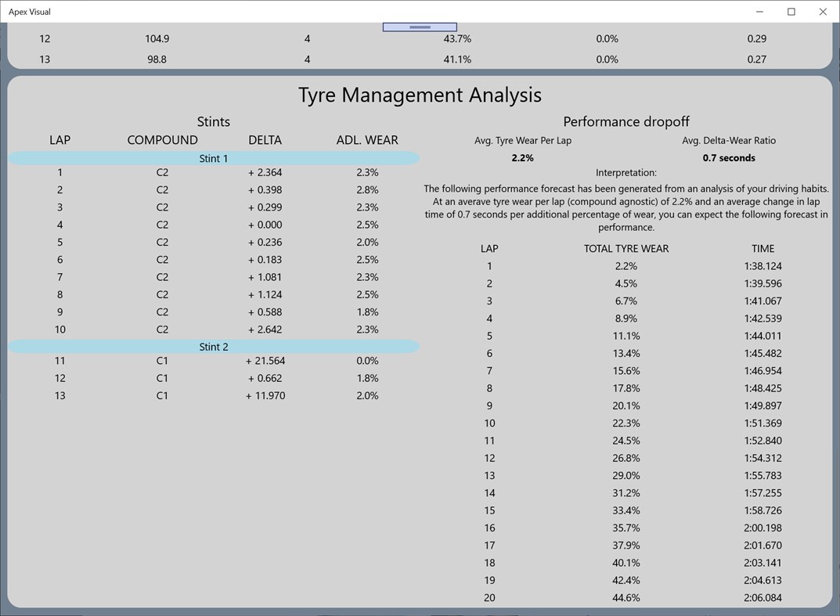Screen dimensions: 840x616
Task: Click delta value + 11.970
Action: click(265, 396)
